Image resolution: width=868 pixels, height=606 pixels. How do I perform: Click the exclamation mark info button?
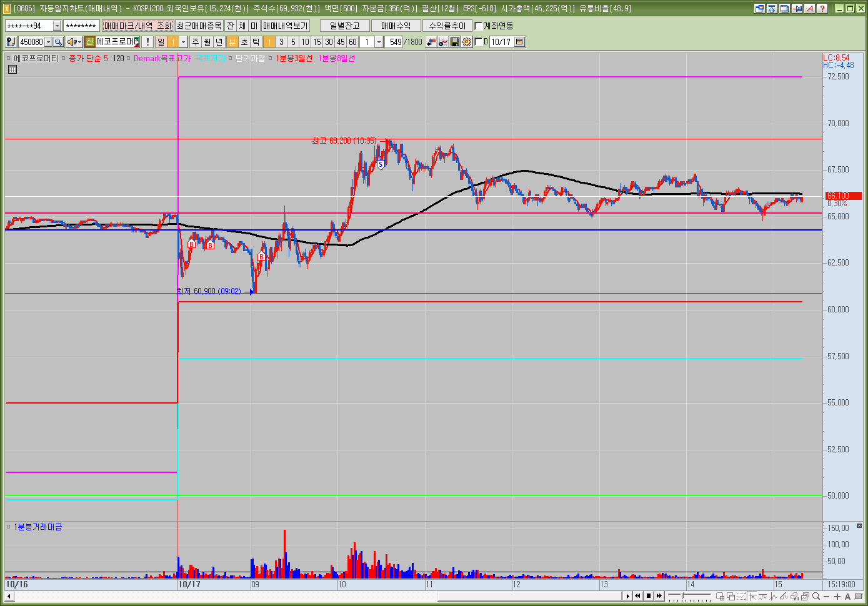click(147, 42)
